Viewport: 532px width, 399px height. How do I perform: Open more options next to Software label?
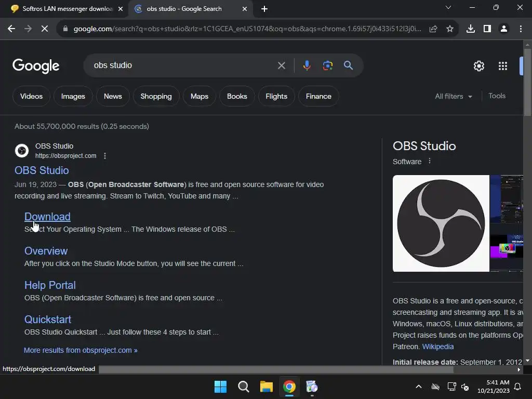(430, 161)
